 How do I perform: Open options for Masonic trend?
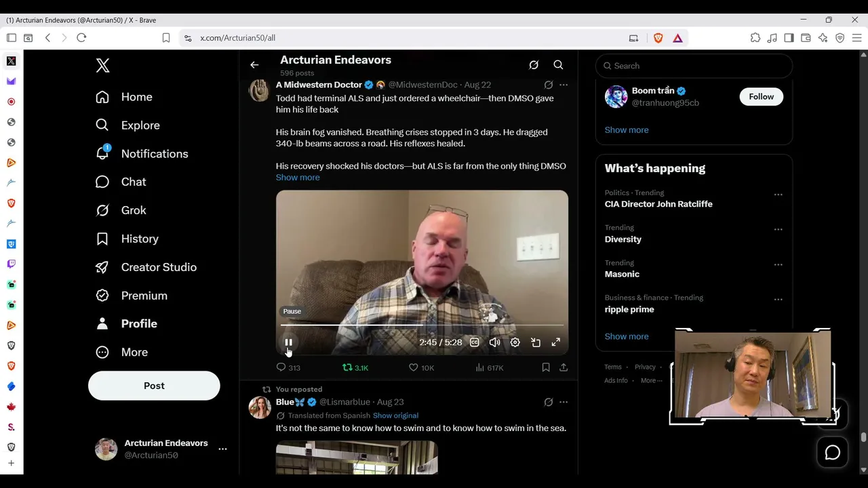[778, 265]
